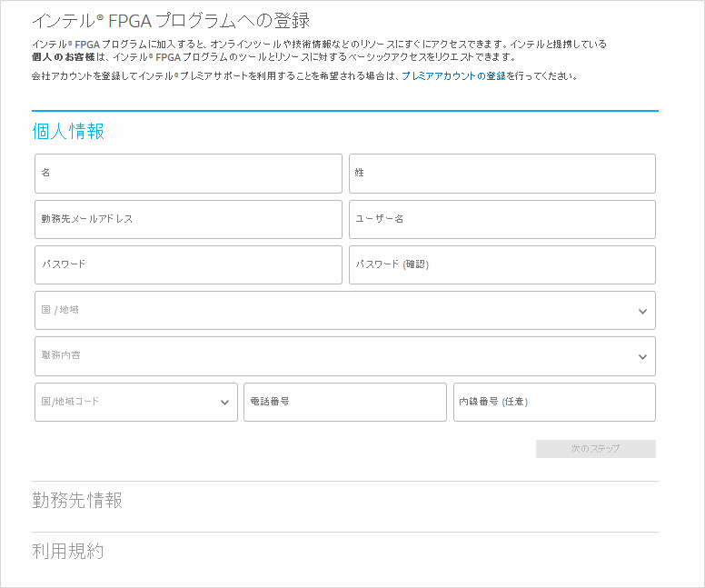Expand the 利用規約 section heading
Image resolution: width=705 pixels, height=588 pixels.
[x=68, y=551]
